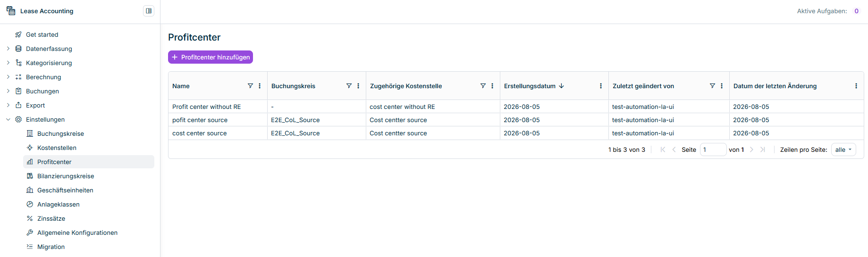Open the Zinssätze settings page
Viewport: 868px width, 257px height.
tap(51, 218)
